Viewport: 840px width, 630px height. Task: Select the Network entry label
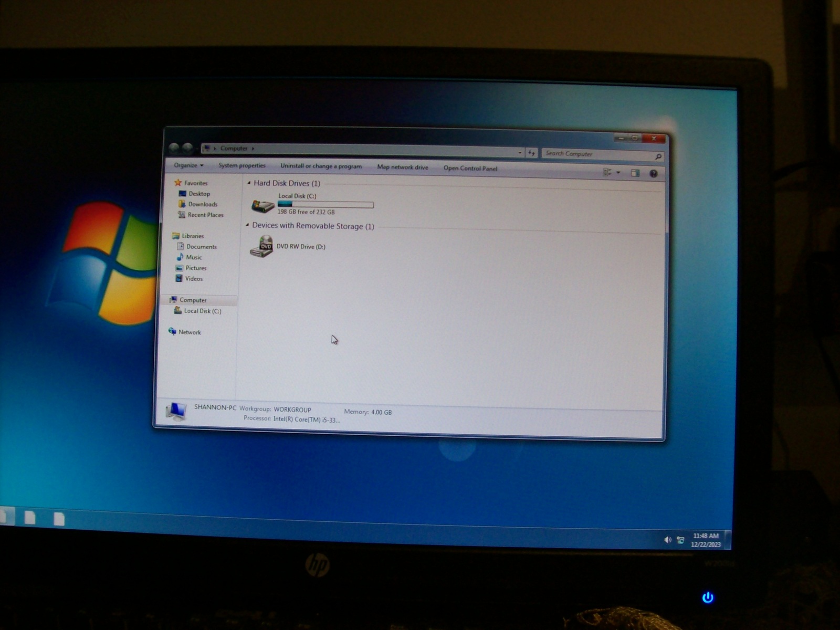coord(190,332)
